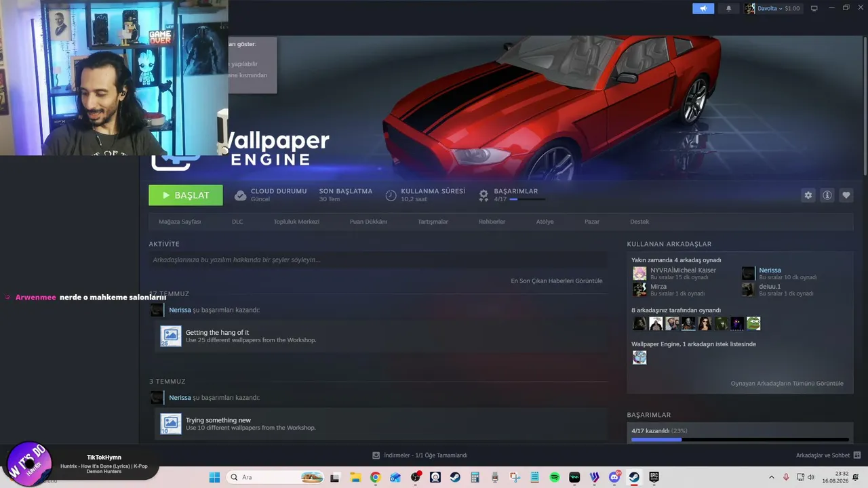Open NYVRA|Micheal Kaiser's avatar

click(639, 273)
